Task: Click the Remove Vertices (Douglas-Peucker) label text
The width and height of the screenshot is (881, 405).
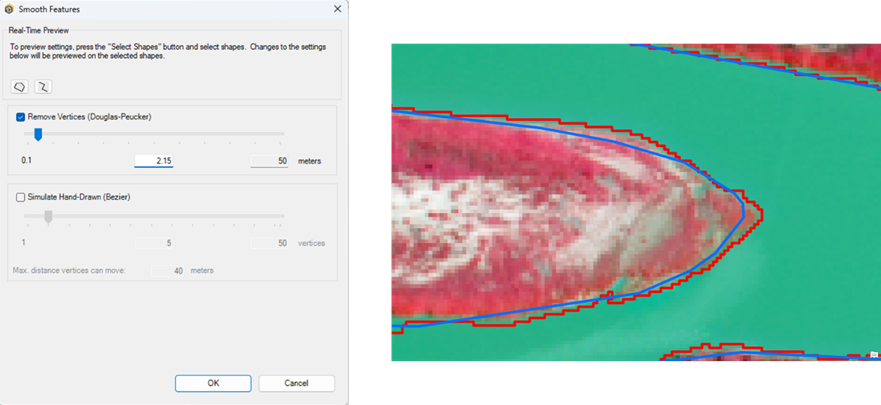Action: [89, 117]
